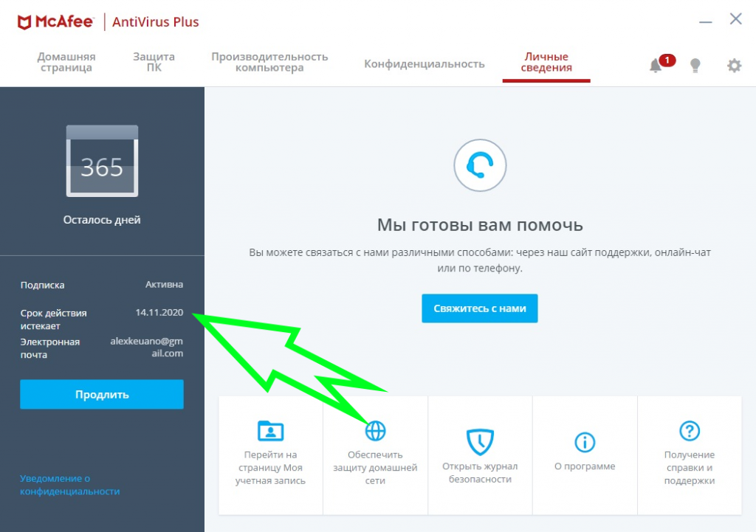Click the lightbulb tips icon
The height and width of the screenshot is (532, 756).
click(695, 65)
